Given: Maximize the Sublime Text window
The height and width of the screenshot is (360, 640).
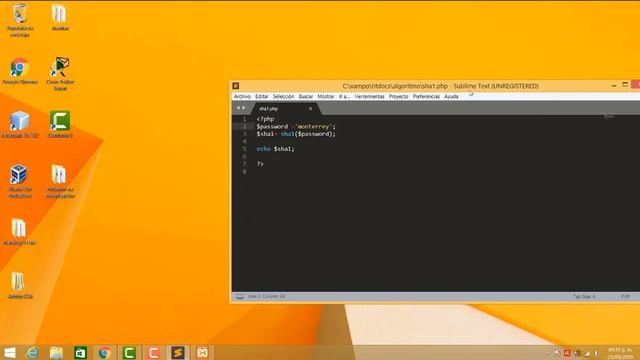Looking at the screenshot, I should (x=625, y=85).
